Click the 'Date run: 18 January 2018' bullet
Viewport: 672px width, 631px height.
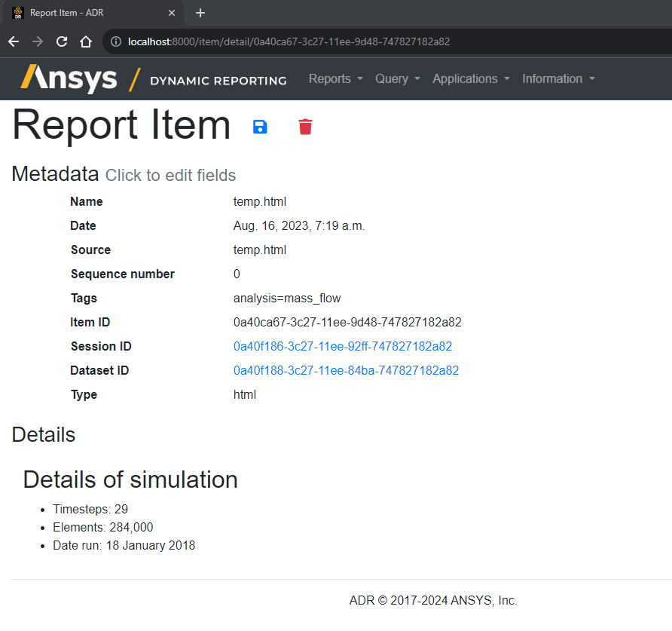[124, 545]
